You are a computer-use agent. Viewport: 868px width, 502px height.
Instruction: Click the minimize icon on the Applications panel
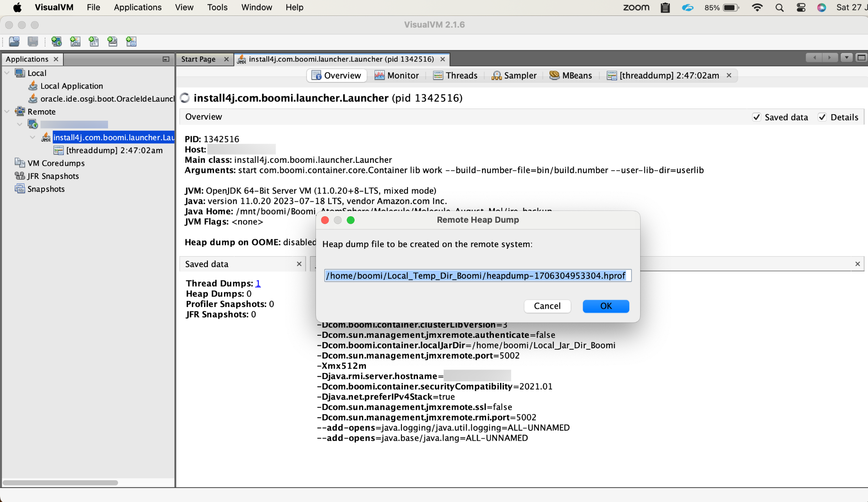(x=165, y=59)
